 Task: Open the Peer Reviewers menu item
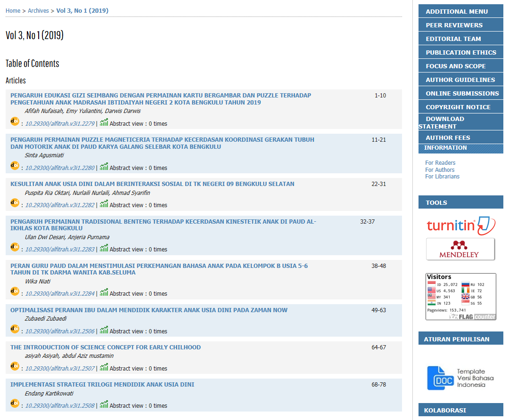pyautogui.click(x=454, y=25)
